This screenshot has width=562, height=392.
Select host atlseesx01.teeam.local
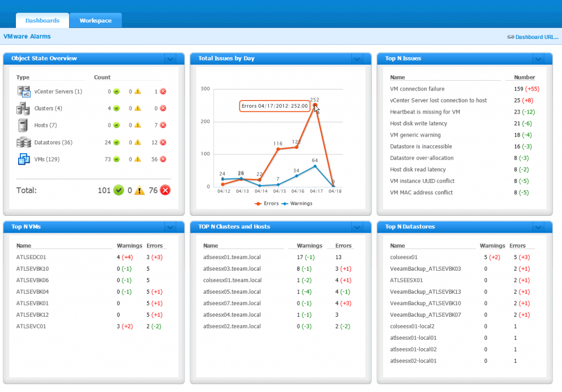(x=232, y=257)
